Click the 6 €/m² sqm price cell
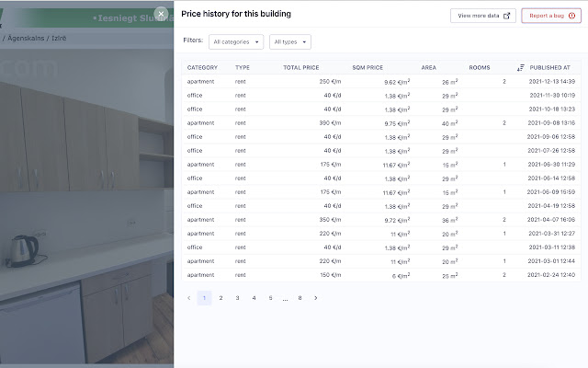 (x=401, y=275)
